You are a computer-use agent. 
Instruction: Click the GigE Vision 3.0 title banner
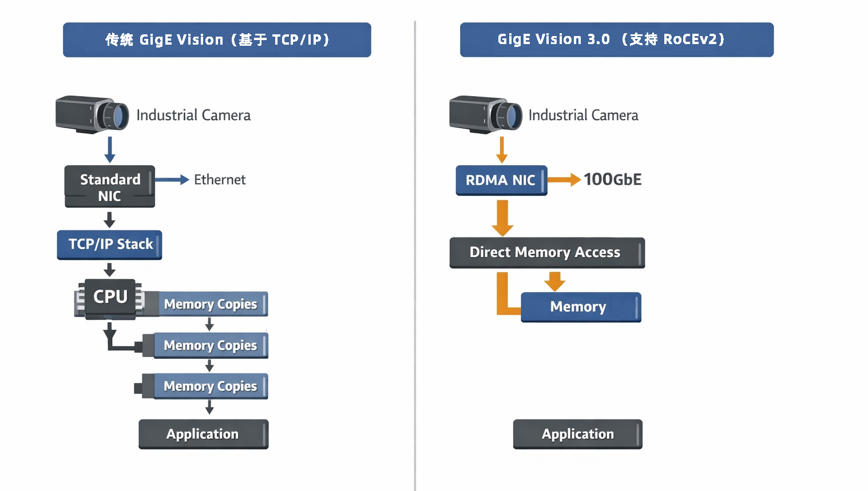pos(616,39)
